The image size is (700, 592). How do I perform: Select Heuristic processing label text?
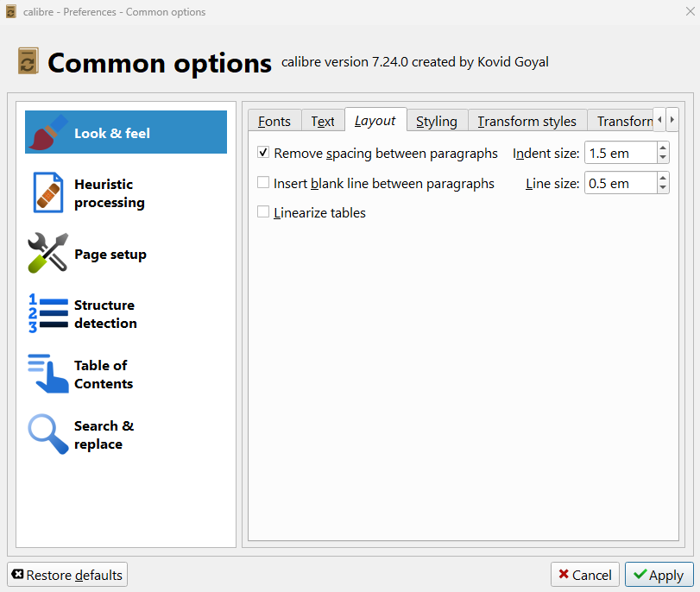(x=110, y=193)
